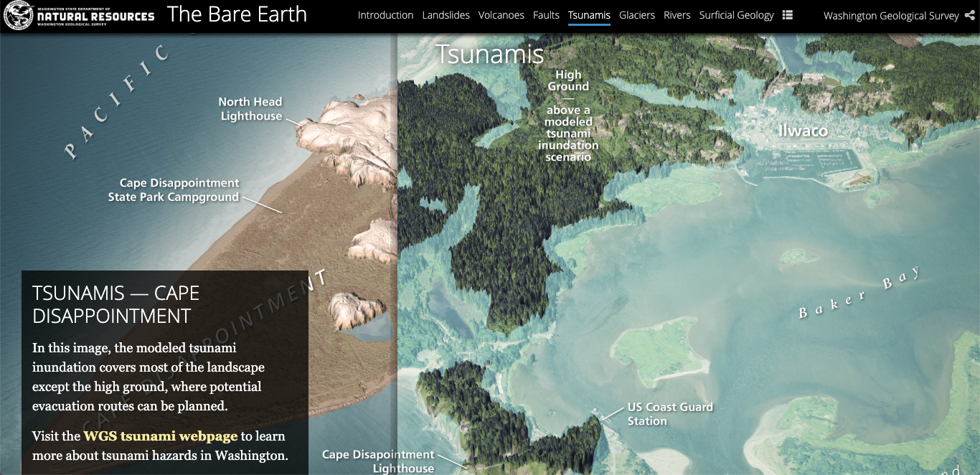Go to the Glaciers section
Screen dimensions: 980x475
tap(637, 15)
